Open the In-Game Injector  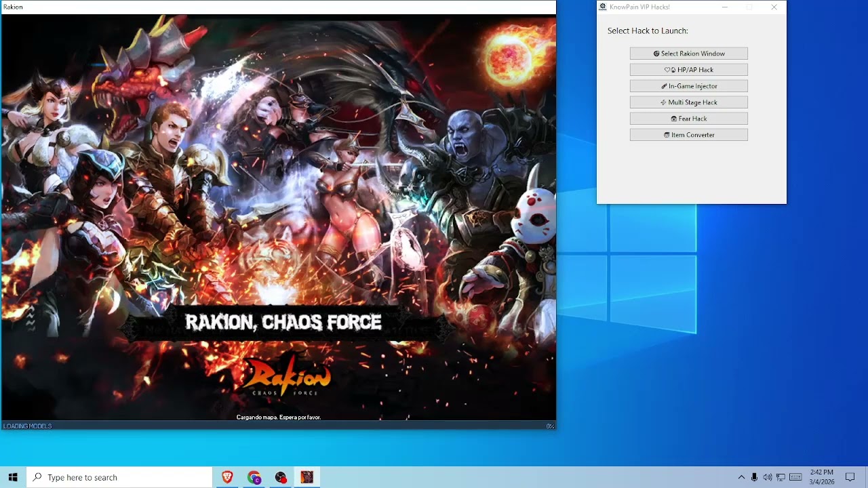point(688,86)
